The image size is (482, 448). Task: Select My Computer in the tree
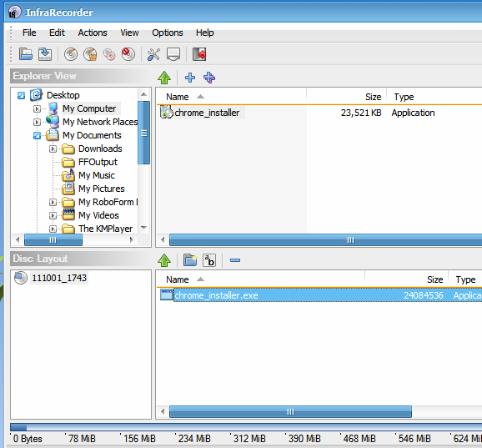(89, 108)
